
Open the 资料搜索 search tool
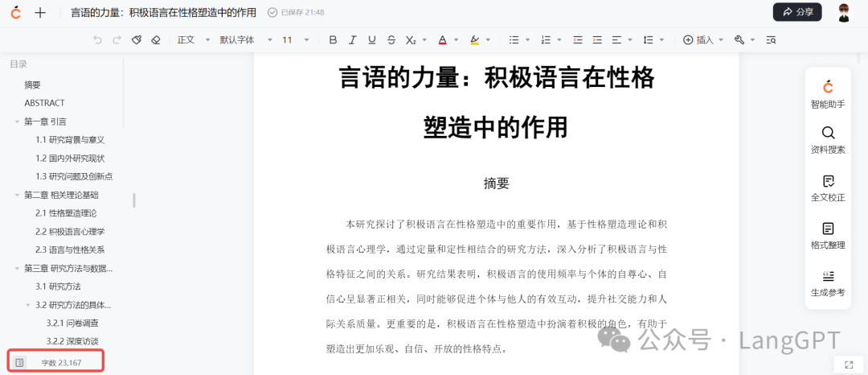828,141
